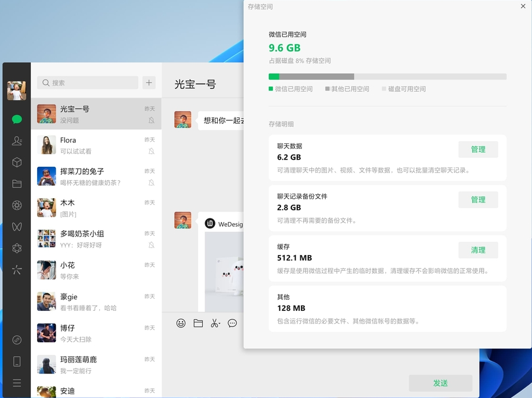Click mute bell icon on 多喝奶茶小组 chat
The image size is (532, 398).
point(152,245)
